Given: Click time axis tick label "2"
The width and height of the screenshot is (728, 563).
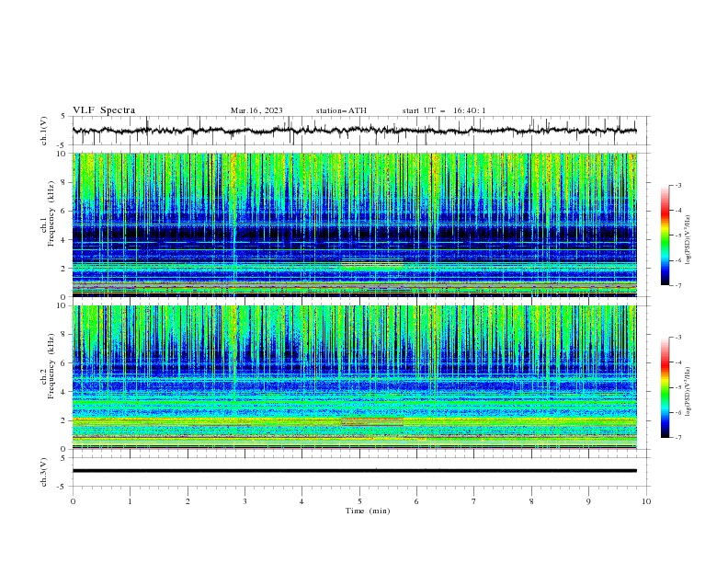Looking at the screenshot, I should [x=188, y=501].
